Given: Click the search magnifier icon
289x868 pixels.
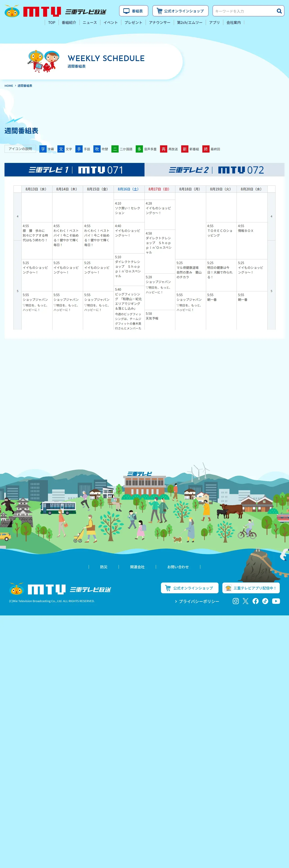Looking at the screenshot, I should [x=279, y=11].
